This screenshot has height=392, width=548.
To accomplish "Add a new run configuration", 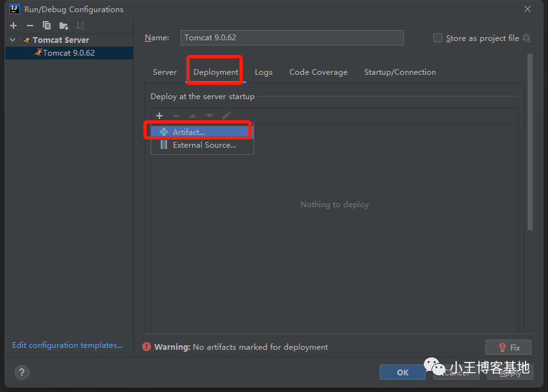I will point(13,26).
